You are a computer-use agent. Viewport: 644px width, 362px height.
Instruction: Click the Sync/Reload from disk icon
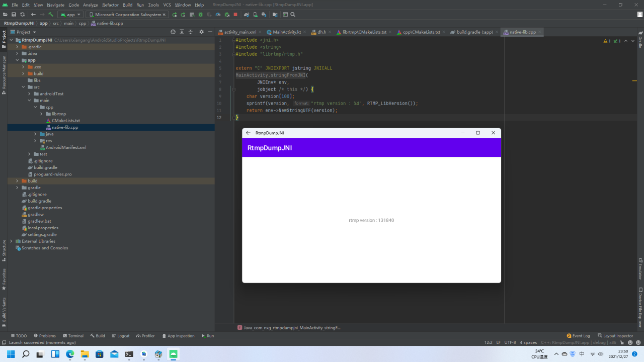click(x=22, y=15)
